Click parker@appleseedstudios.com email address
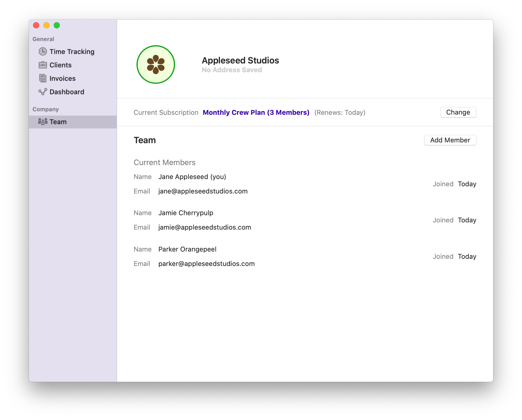 (x=206, y=264)
